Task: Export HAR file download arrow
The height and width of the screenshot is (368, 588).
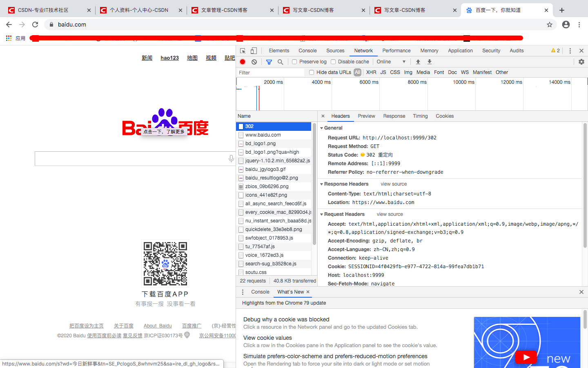Action: pyautogui.click(x=430, y=62)
